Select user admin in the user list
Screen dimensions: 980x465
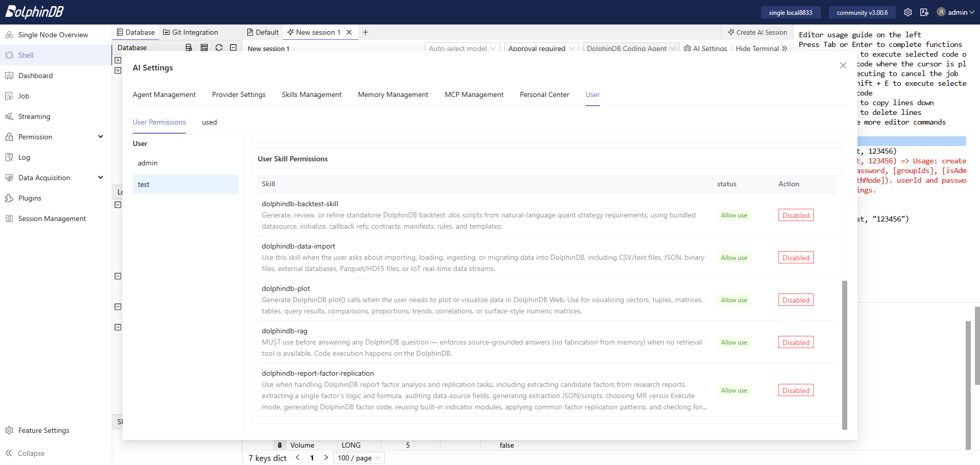click(x=185, y=163)
